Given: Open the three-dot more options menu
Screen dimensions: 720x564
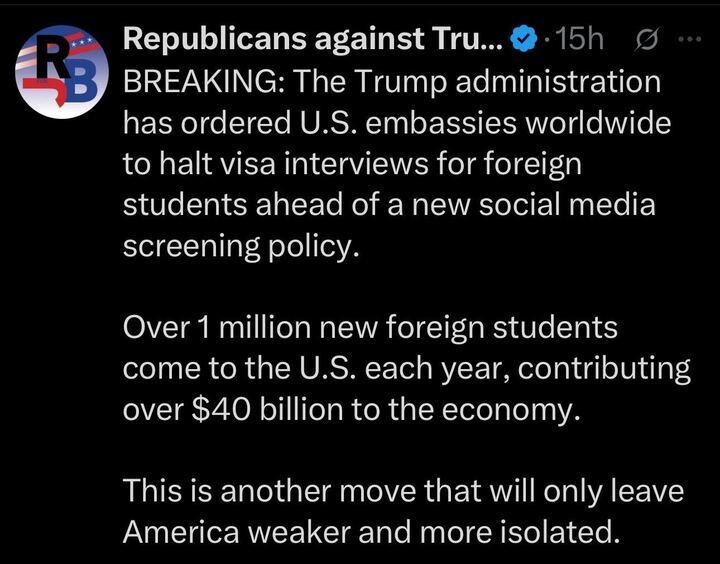Looking at the screenshot, I should tap(690, 39).
